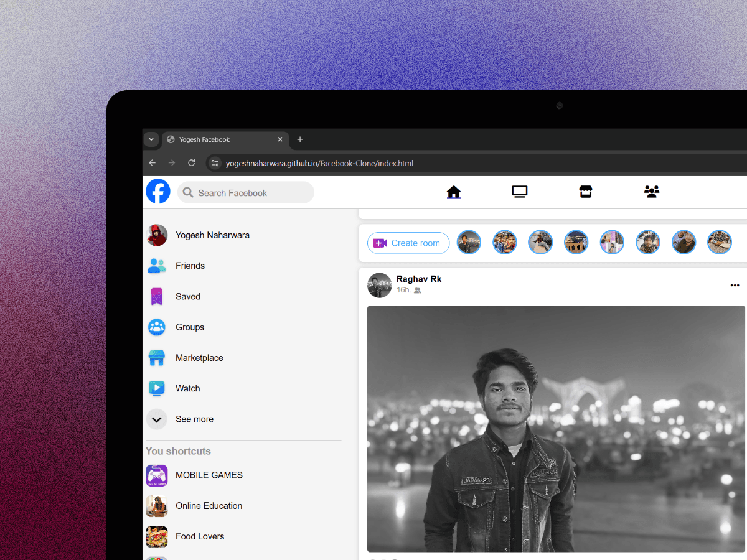Open the MOBILE GAMES shortcut icon
The image size is (747, 560).
pos(157,475)
